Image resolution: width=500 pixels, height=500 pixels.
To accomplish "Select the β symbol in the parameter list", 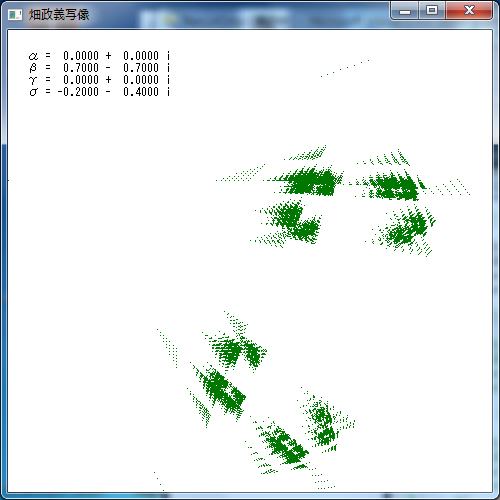I will [33, 68].
